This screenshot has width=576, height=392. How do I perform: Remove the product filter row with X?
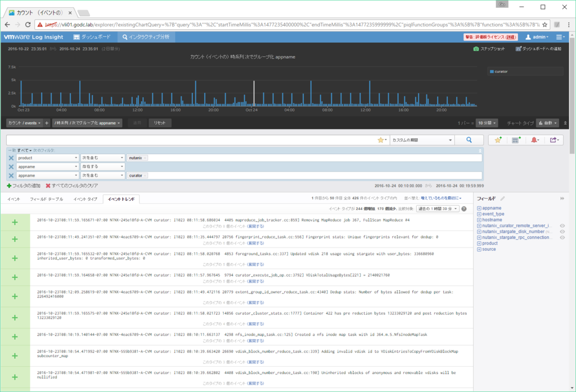click(x=11, y=158)
